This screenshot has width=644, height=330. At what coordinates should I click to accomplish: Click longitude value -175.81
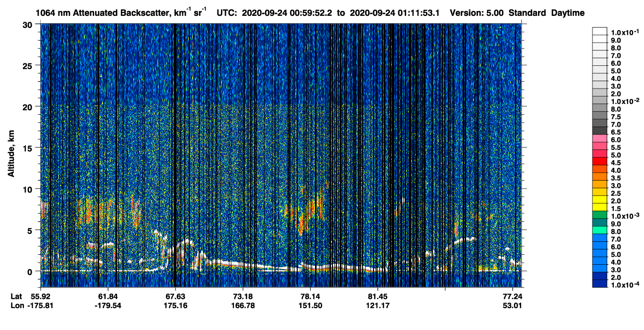(40, 305)
